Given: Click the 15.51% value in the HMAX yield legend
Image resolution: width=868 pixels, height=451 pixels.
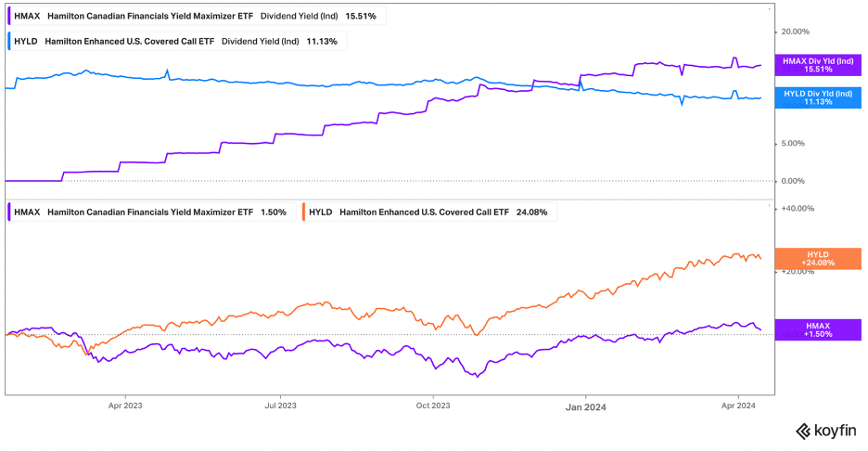Looking at the screenshot, I should coord(363,17).
